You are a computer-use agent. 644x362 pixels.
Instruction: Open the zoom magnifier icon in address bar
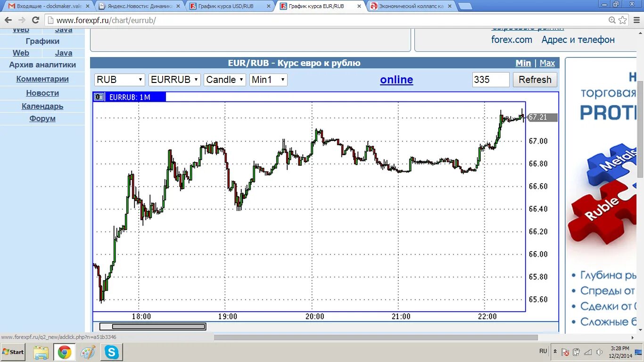coord(612,20)
